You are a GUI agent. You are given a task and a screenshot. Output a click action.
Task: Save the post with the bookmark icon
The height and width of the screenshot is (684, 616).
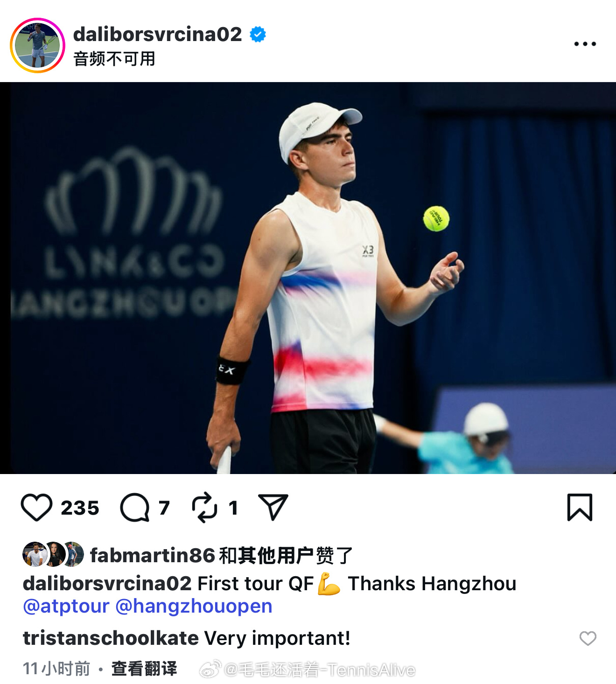click(x=580, y=507)
